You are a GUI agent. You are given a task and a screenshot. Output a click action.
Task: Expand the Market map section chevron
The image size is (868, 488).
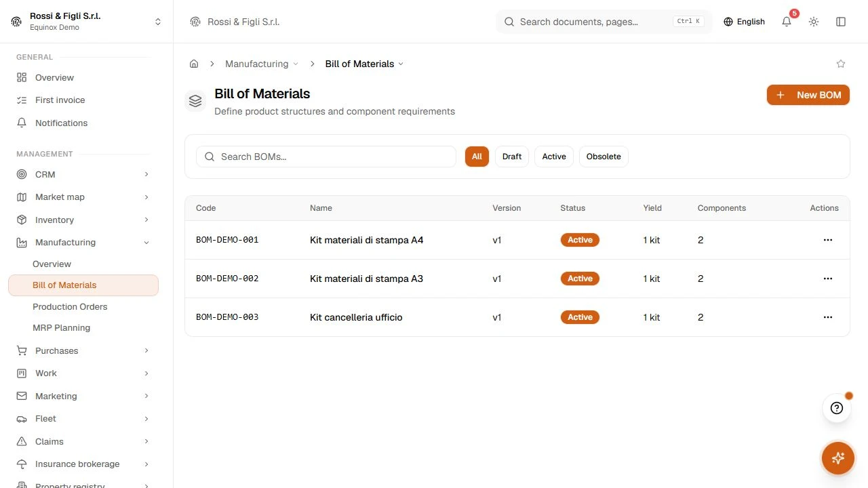coord(146,197)
